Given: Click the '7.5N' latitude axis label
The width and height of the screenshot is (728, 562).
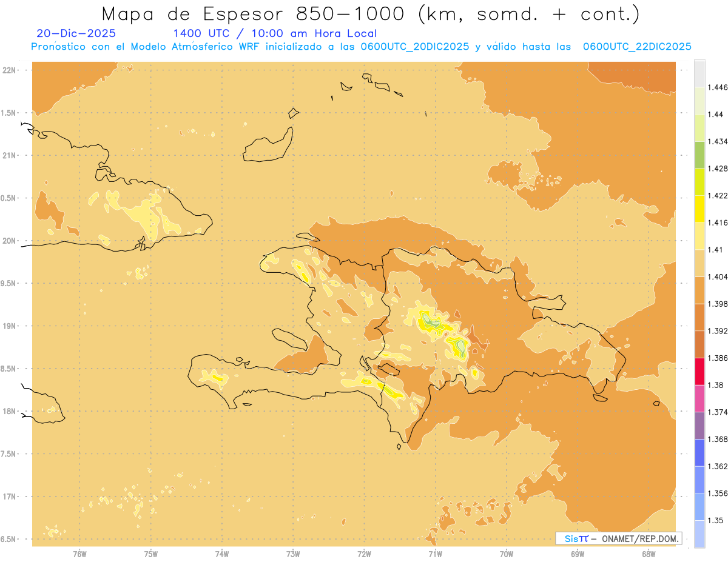Looking at the screenshot, I should coord(9,454).
